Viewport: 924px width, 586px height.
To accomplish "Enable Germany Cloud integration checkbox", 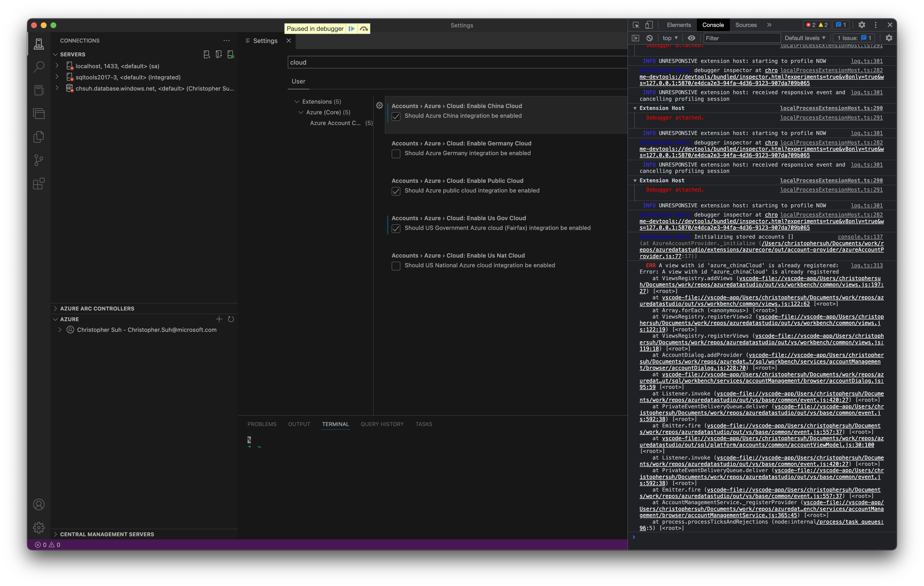I will (396, 154).
